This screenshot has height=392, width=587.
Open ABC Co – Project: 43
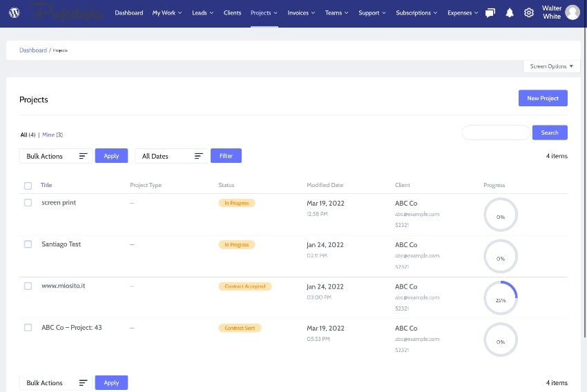coord(72,327)
